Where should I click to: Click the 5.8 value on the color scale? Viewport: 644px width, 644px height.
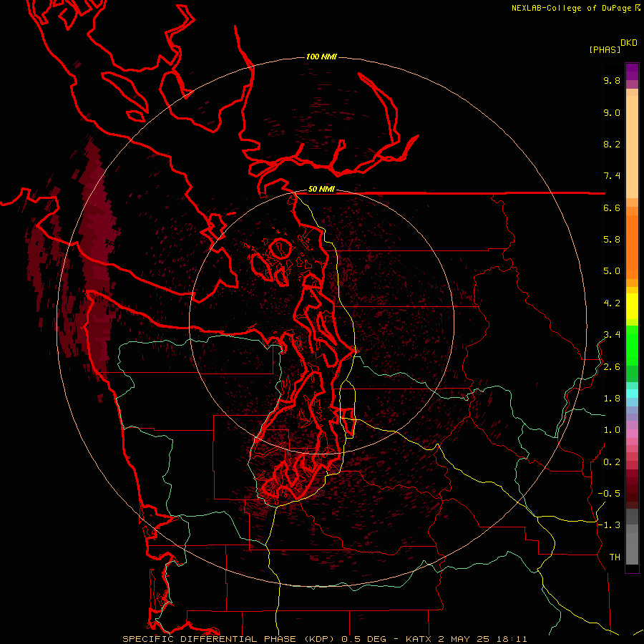612,240
